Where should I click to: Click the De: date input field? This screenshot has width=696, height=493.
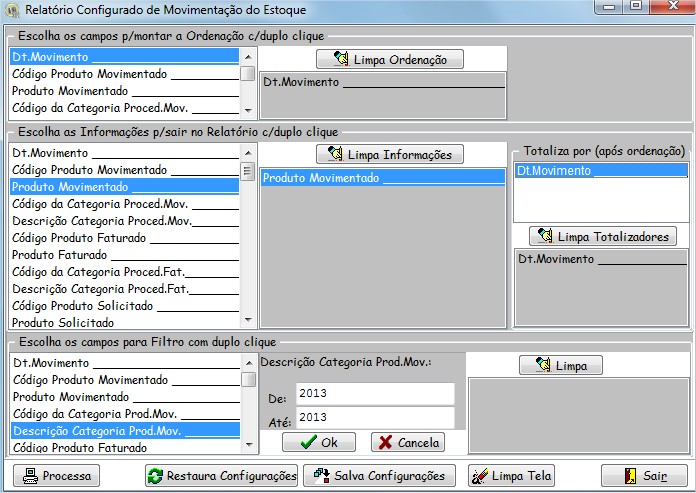[374, 394]
